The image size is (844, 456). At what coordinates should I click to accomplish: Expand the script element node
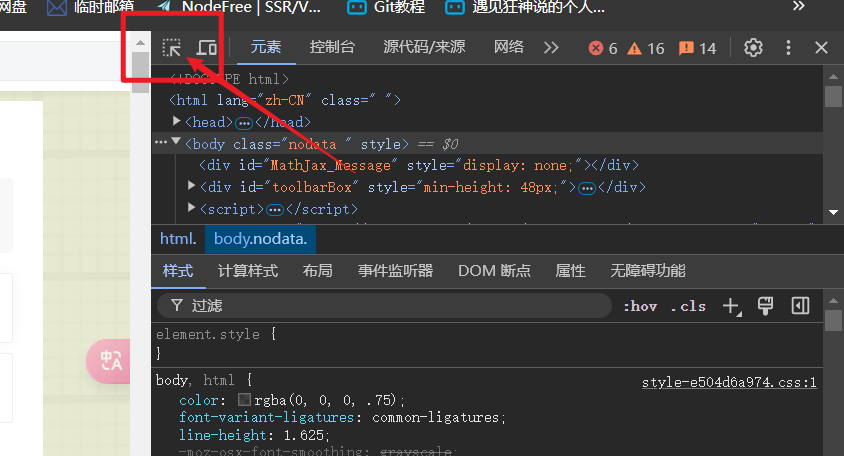[x=191, y=207]
